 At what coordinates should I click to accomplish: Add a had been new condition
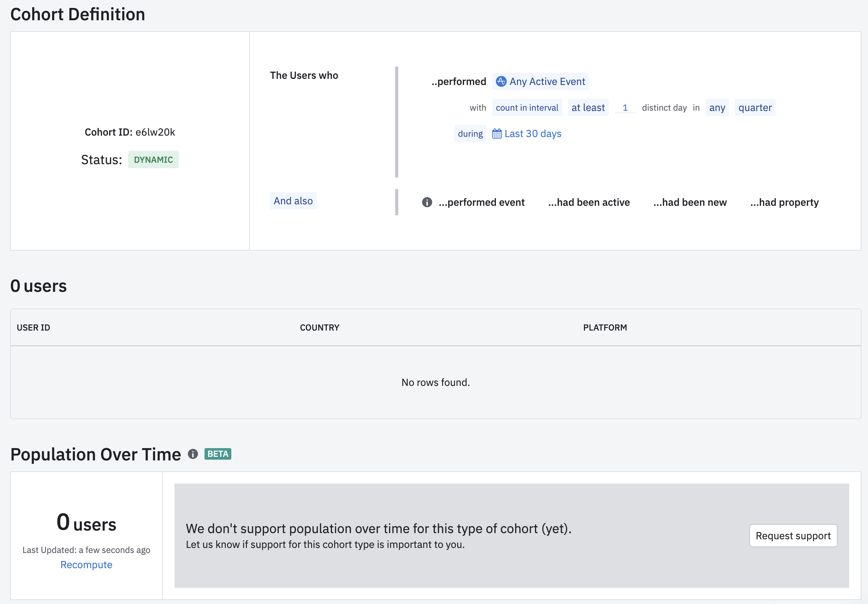[690, 203]
